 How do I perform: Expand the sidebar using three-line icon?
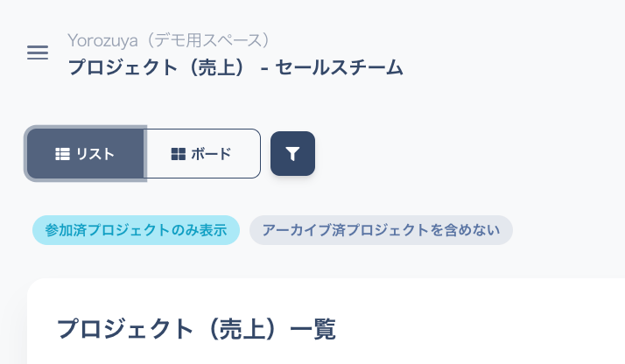38,52
